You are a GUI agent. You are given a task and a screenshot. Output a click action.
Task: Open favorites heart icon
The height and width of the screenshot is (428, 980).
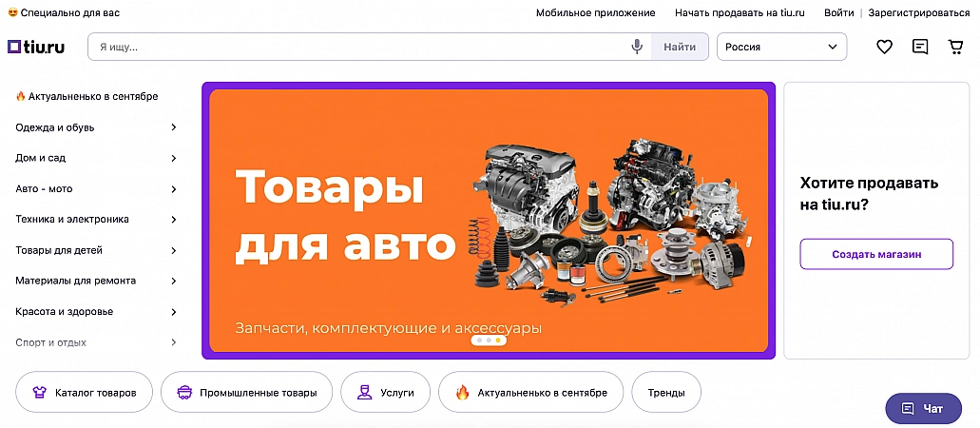[x=884, y=47]
